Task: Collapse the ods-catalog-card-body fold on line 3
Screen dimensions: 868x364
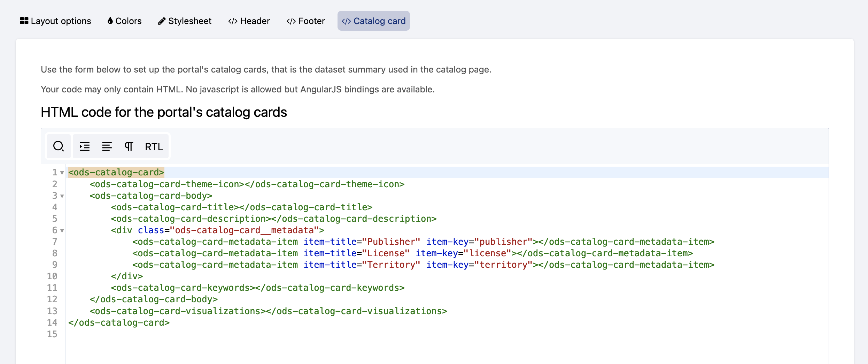Action: [x=62, y=196]
